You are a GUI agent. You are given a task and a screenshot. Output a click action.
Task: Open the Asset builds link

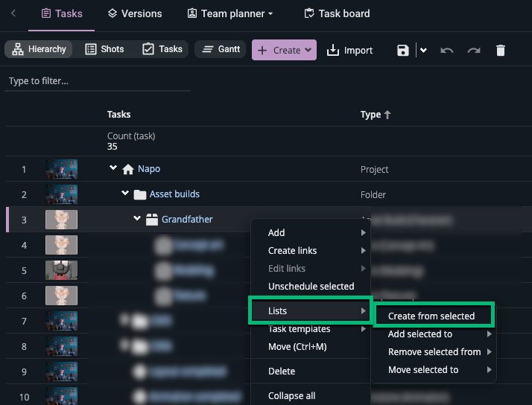click(x=174, y=194)
